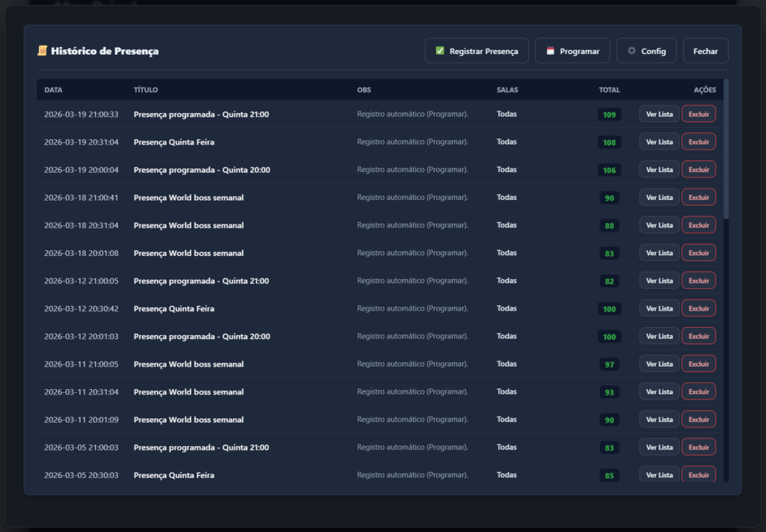The image size is (766, 532).
Task: Open Config settings
Action: (646, 51)
